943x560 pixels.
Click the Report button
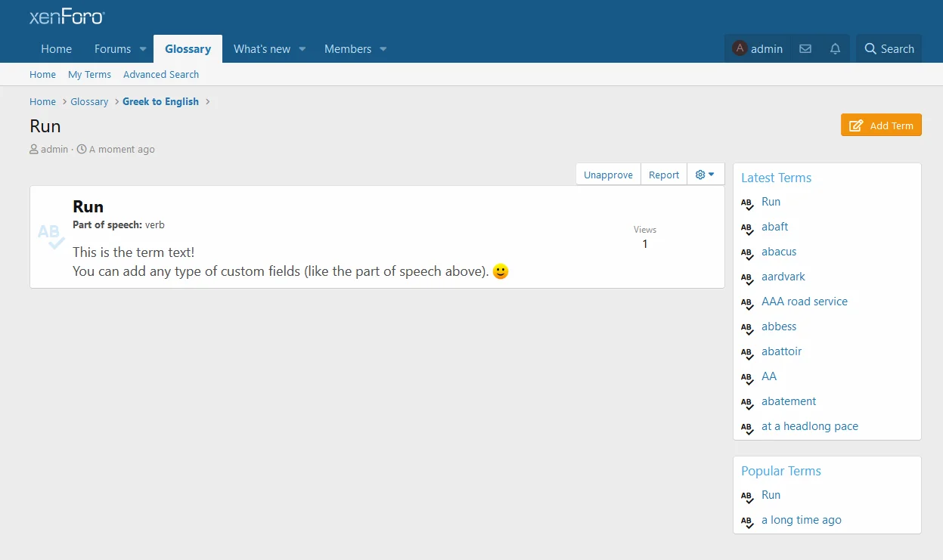click(664, 175)
